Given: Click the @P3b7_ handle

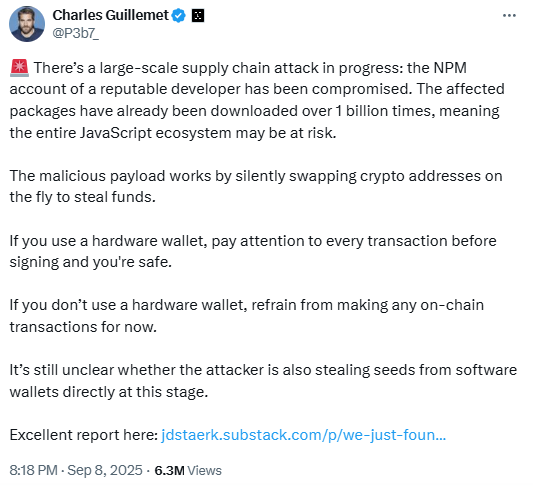Looking at the screenshot, I should pos(75,33).
